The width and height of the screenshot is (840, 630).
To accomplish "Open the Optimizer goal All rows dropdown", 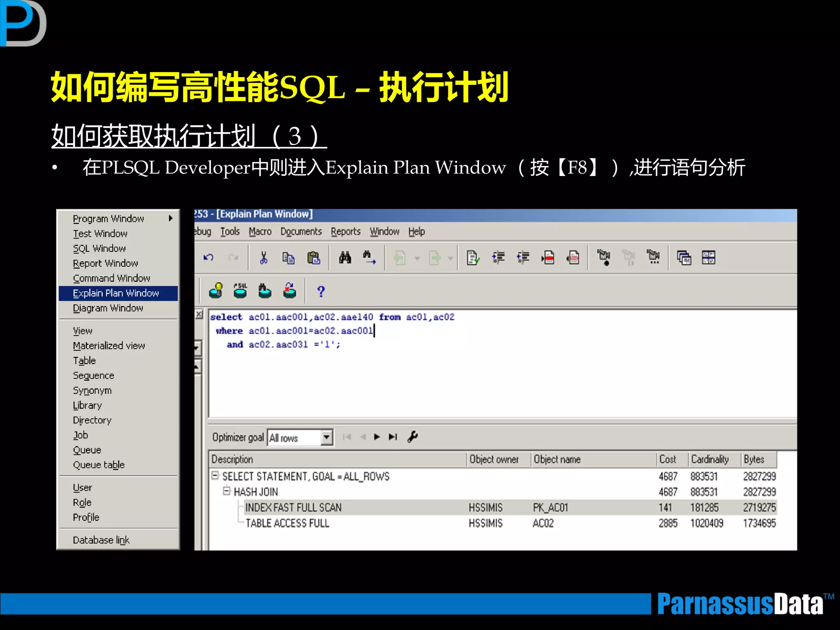I will tap(326, 438).
